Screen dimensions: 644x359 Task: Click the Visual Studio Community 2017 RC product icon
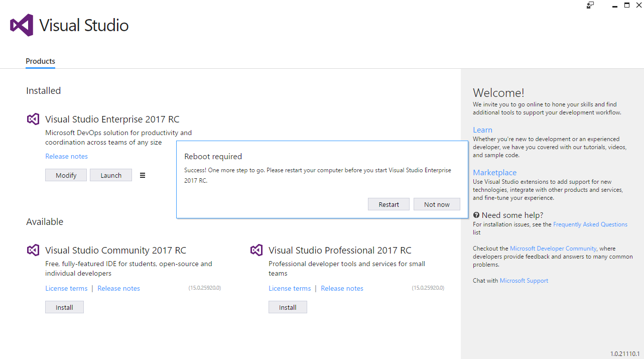pos(33,250)
